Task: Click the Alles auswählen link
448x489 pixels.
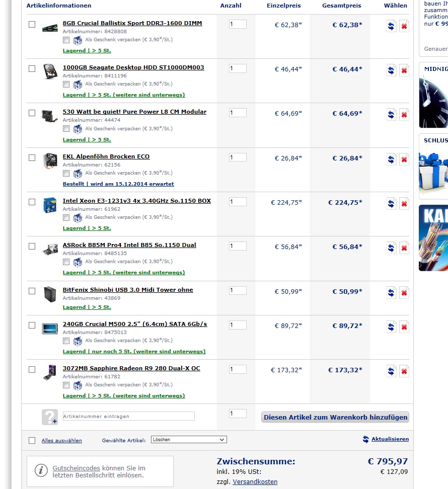Action: coord(62,441)
